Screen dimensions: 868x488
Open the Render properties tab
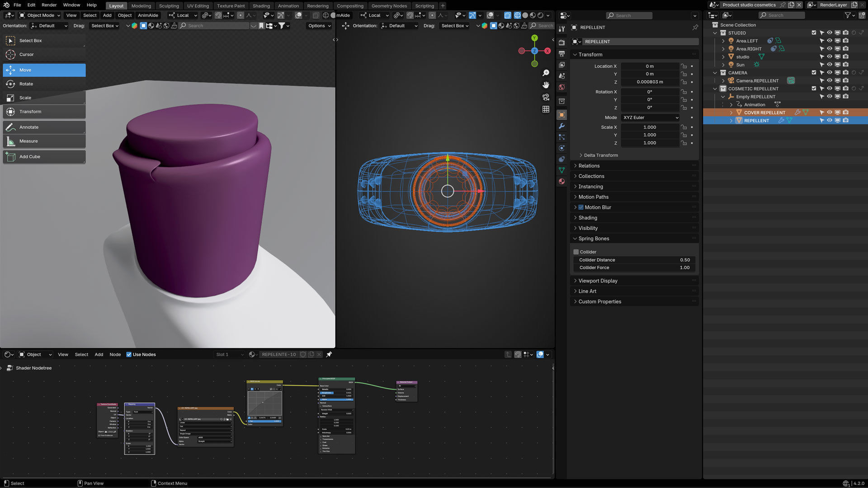[561, 42]
